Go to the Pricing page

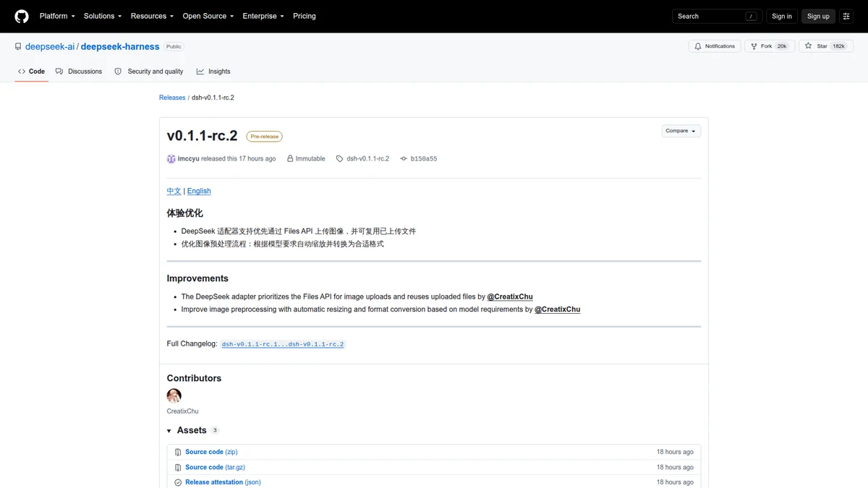coord(305,16)
